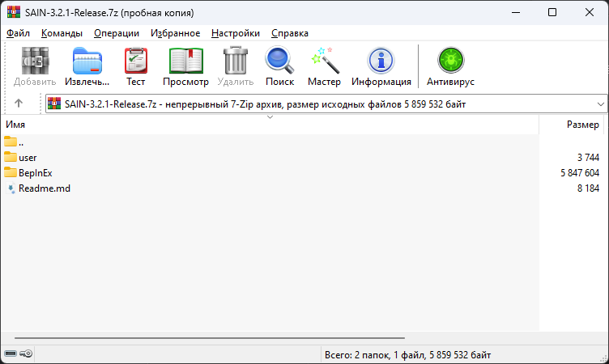Start Антивирус scan bug icon
The height and width of the screenshot is (364, 609).
[x=450, y=60]
